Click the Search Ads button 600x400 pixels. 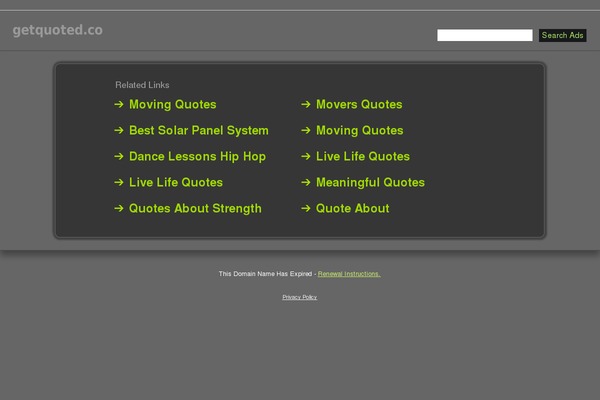coord(562,35)
